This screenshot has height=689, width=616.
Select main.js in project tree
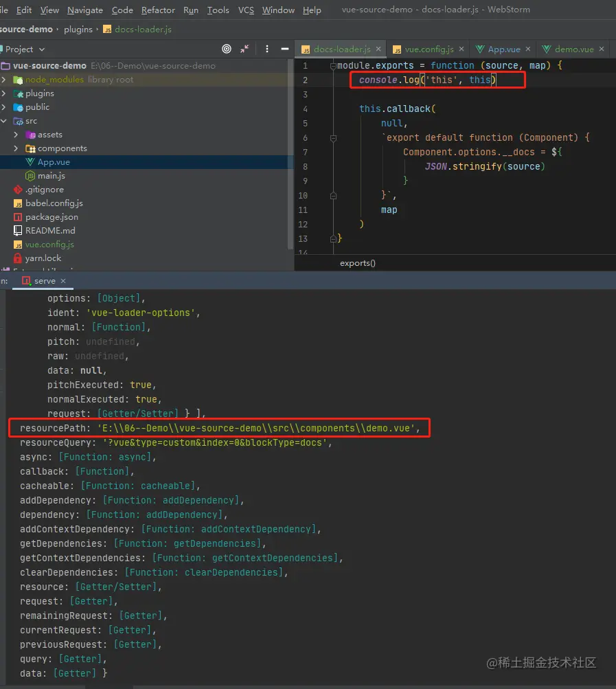tap(51, 176)
